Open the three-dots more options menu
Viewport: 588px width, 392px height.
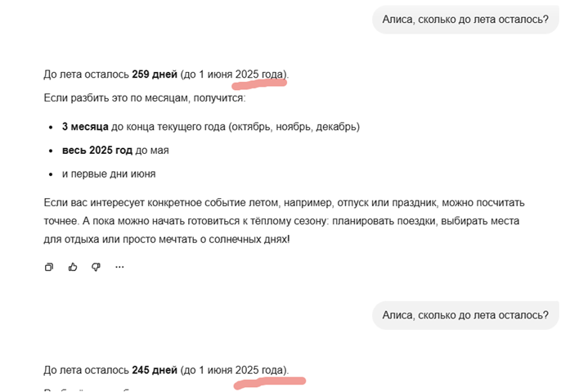119,267
